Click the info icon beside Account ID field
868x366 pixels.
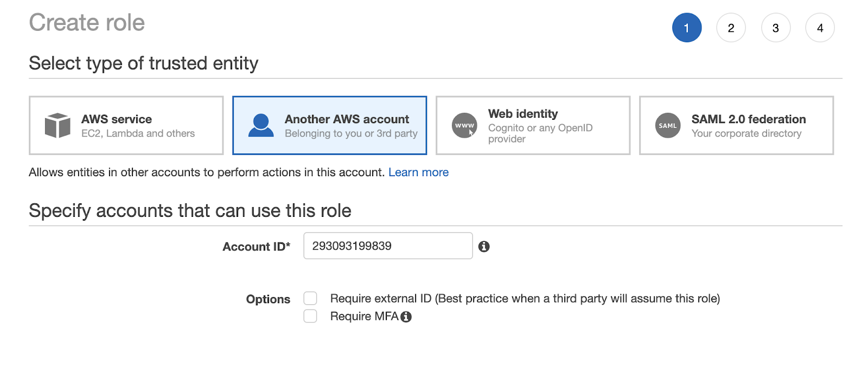[484, 247]
